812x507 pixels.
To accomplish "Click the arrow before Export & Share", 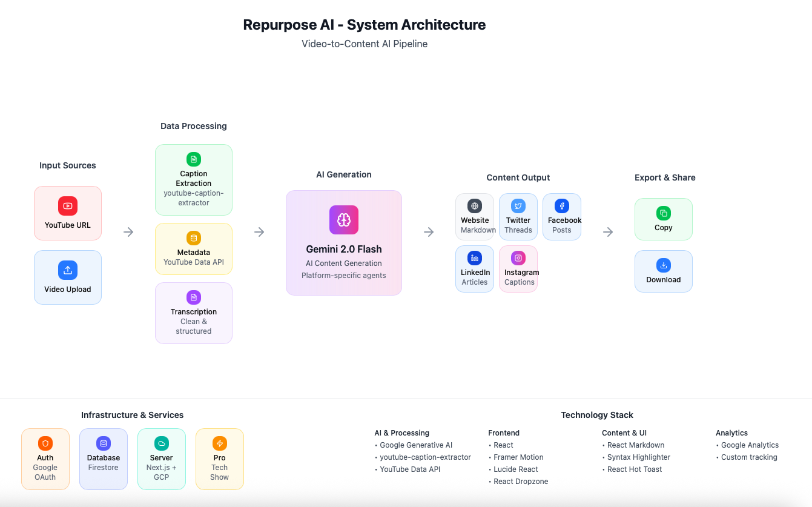I will [x=609, y=232].
